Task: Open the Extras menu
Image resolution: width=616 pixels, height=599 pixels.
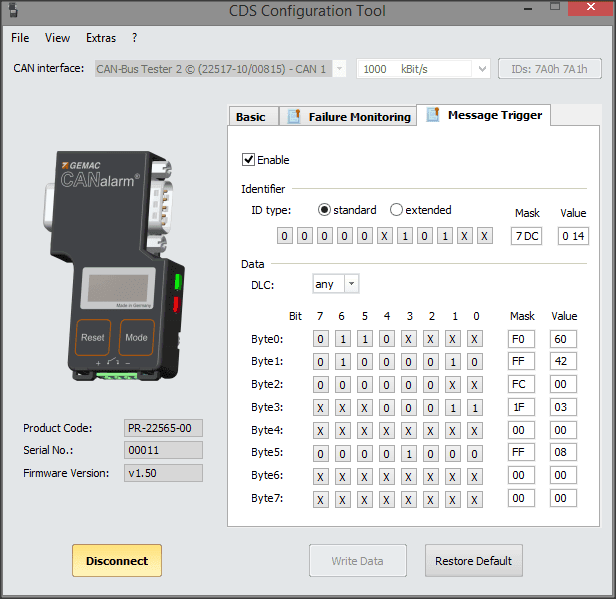Action: [x=101, y=38]
